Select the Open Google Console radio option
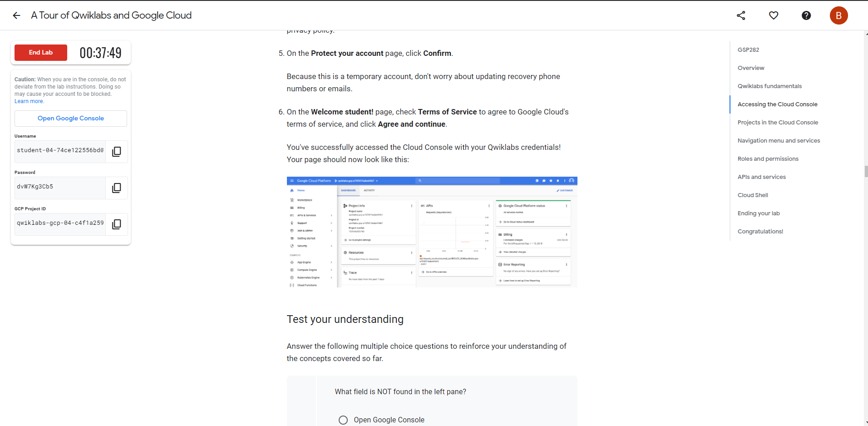This screenshot has width=868, height=426. click(x=343, y=420)
